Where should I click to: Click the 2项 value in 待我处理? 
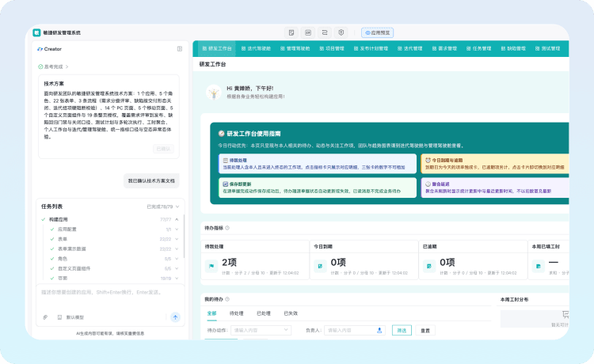[229, 263]
